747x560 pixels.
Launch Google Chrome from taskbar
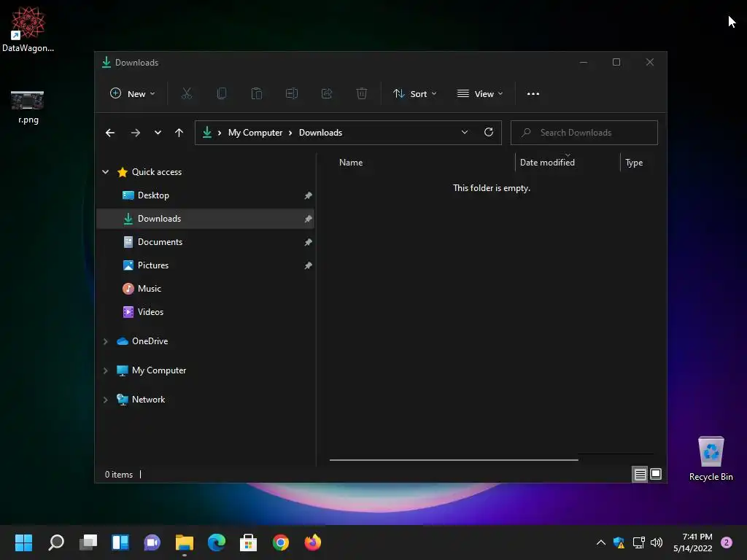click(x=281, y=542)
